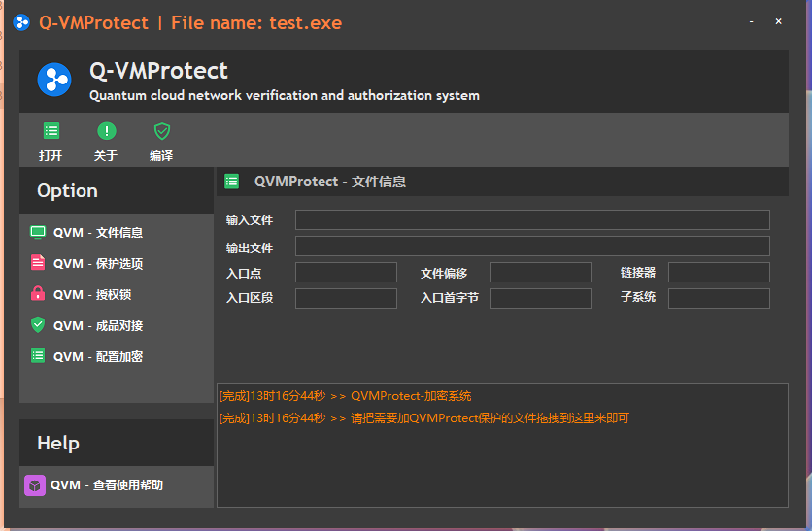The width and height of the screenshot is (812, 531).
Task: Click the 打开 (Open) toolbar icon
Action: tap(51, 131)
